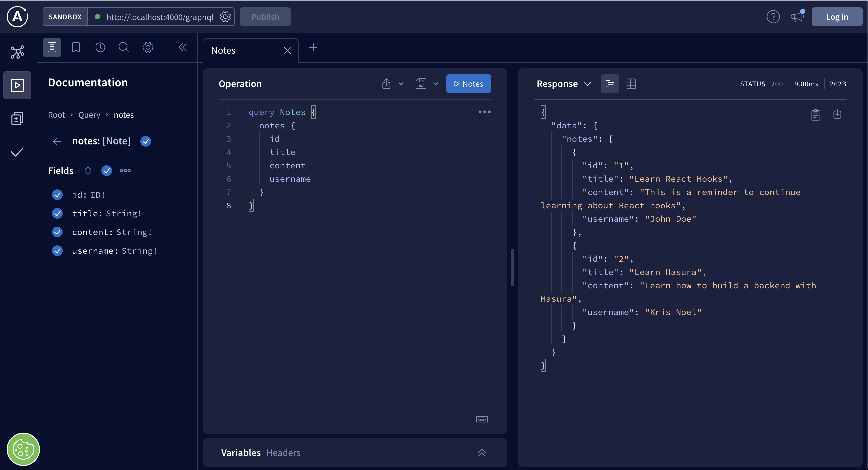Open the save dropdown arrow
This screenshot has height=470, width=868.
coord(436,84)
